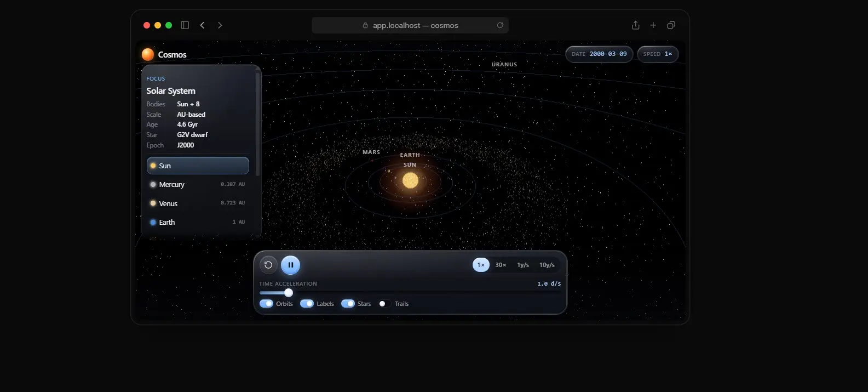Go back with the browser arrow
This screenshot has height=392, width=868.
point(203,25)
